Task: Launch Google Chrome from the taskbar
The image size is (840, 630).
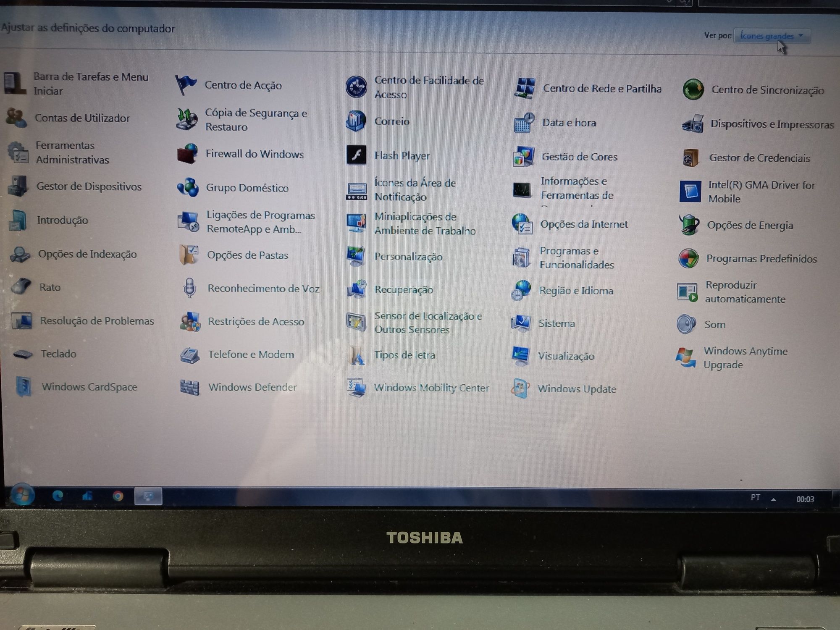Action: 118,496
